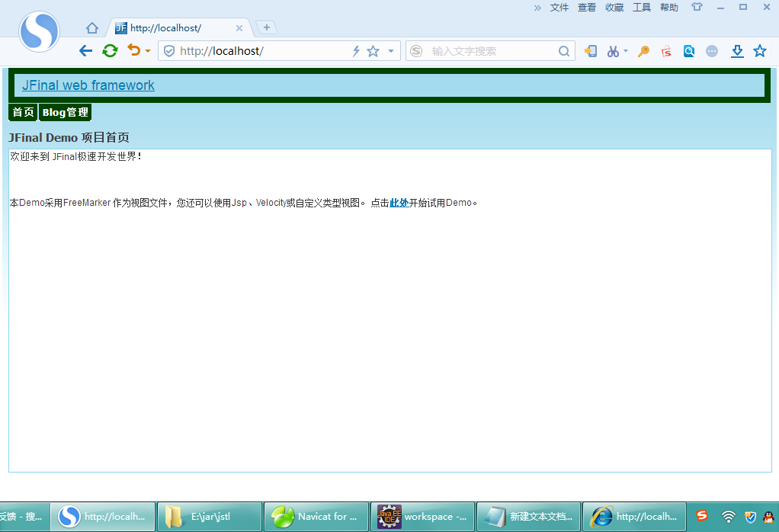Open favorites with the toolbar star icon
779x532 pixels.
(760, 50)
